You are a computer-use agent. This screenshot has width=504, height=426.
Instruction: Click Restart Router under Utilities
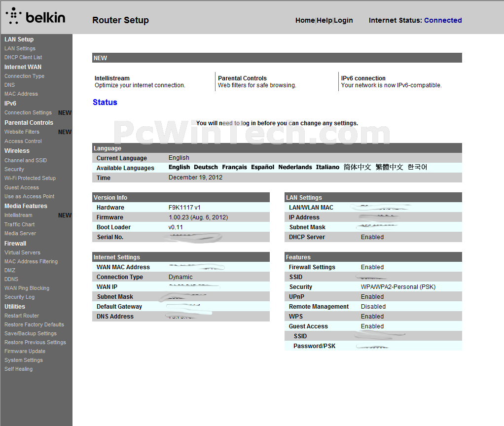click(x=22, y=316)
